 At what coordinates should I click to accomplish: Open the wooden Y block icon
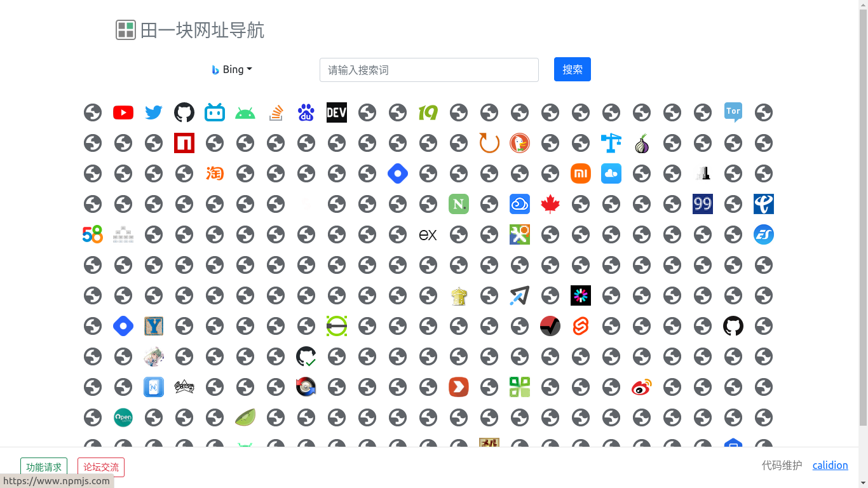[x=154, y=326]
